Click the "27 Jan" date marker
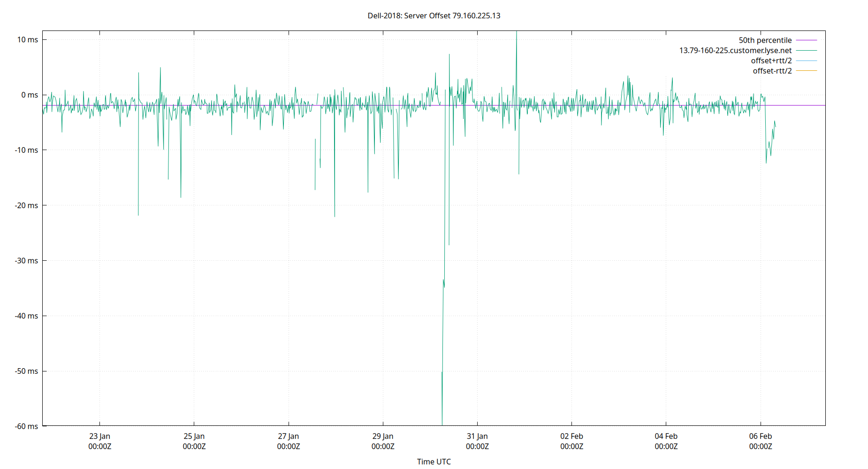The height and width of the screenshot is (469, 868). [289, 436]
